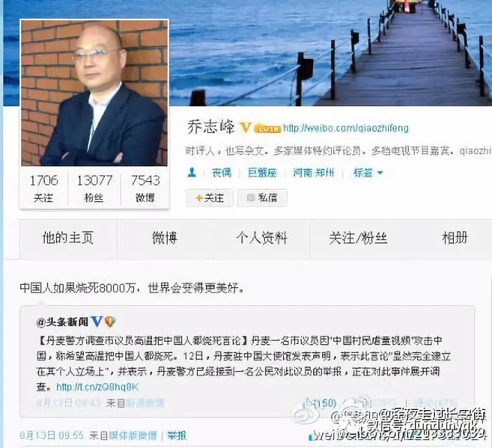View the 13077 粉丝 followers count
This screenshot has height=448, width=492.
[94, 189]
